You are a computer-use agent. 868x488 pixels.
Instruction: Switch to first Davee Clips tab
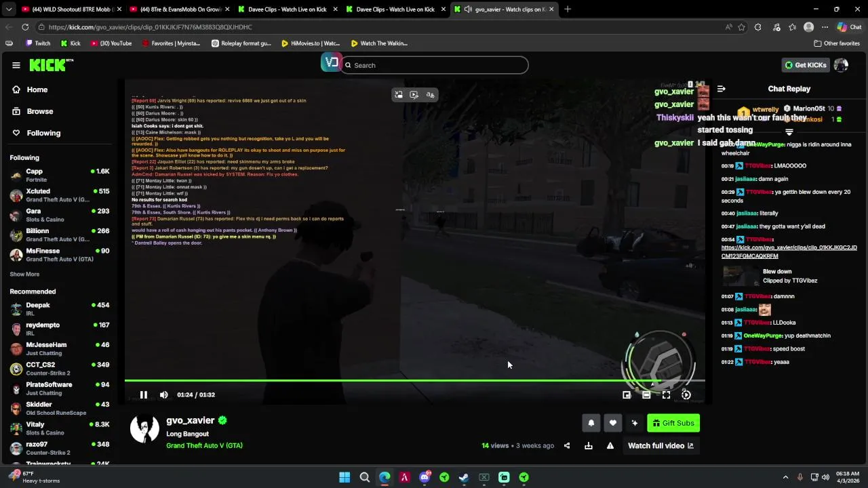tap(287, 9)
